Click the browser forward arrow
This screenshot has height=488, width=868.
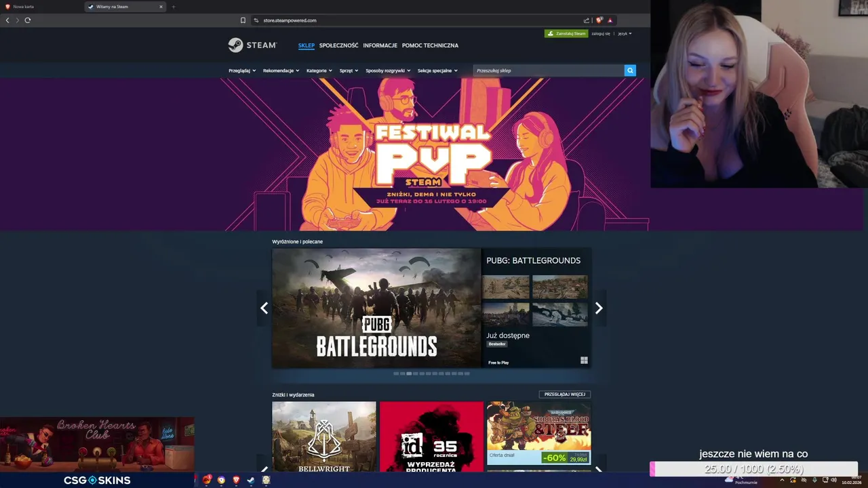tap(18, 20)
